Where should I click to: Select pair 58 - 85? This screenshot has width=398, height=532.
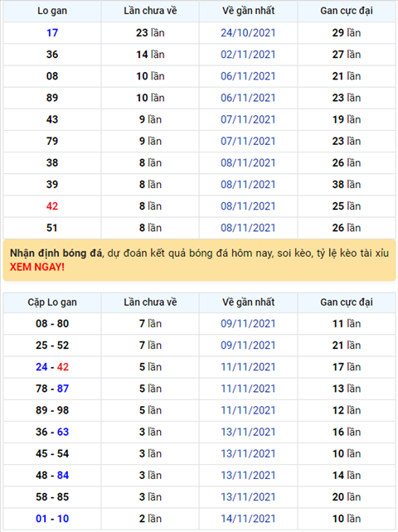click(x=52, y=497)
